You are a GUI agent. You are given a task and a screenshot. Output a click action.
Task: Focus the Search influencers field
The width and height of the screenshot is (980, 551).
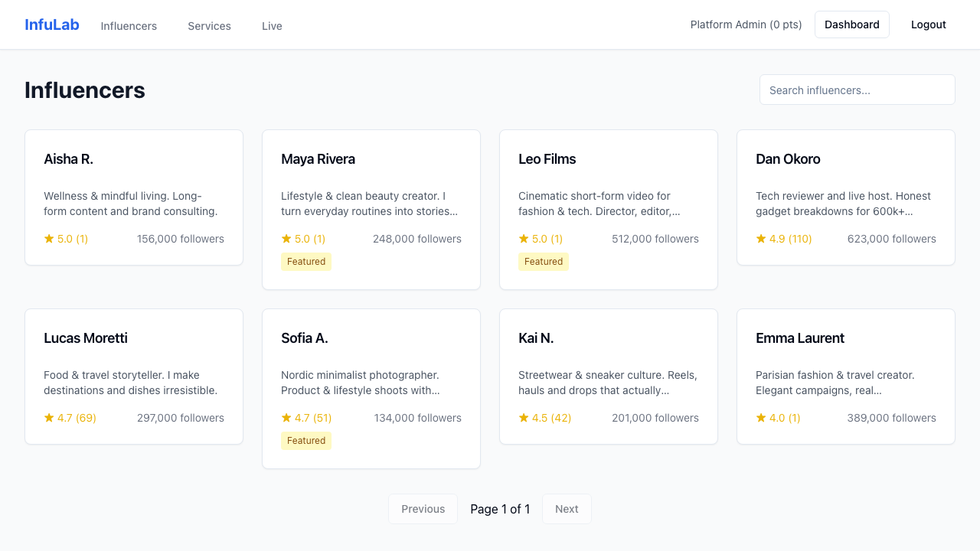(x=857, y=90)
